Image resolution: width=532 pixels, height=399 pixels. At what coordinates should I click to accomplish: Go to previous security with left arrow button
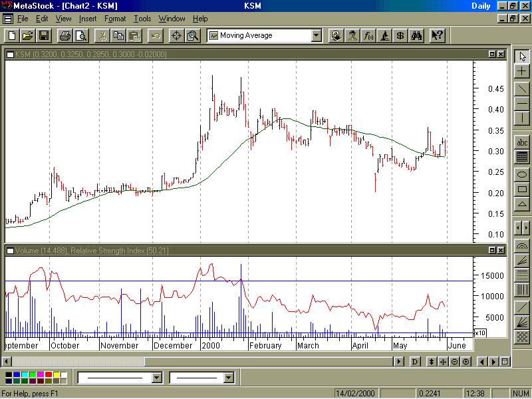482,362
